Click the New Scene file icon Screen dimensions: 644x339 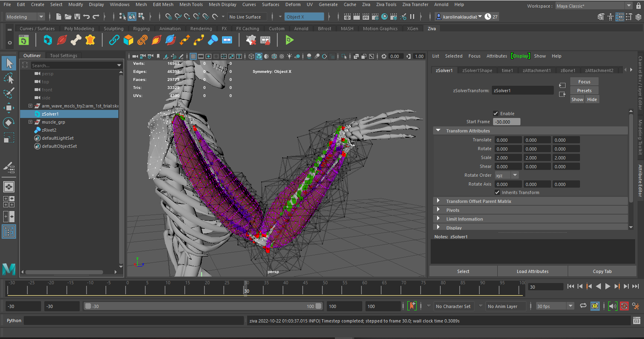(59, 17)
